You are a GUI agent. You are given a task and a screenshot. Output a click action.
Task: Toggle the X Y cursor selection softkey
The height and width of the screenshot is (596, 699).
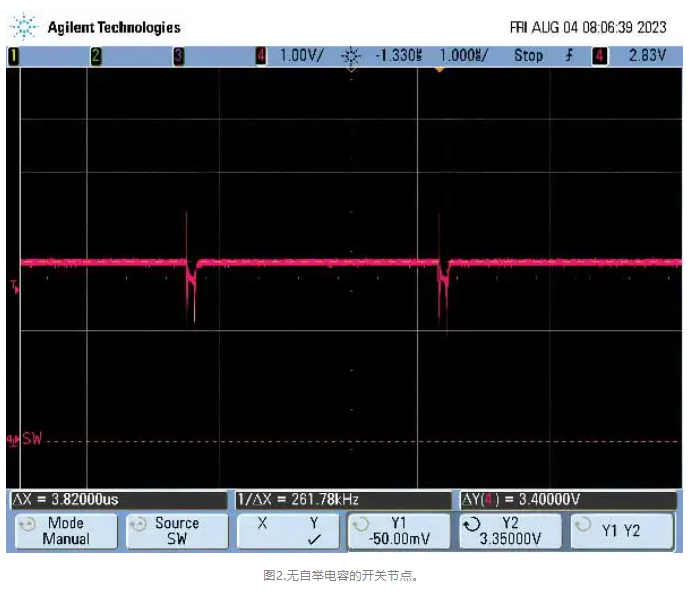[287, 530]
